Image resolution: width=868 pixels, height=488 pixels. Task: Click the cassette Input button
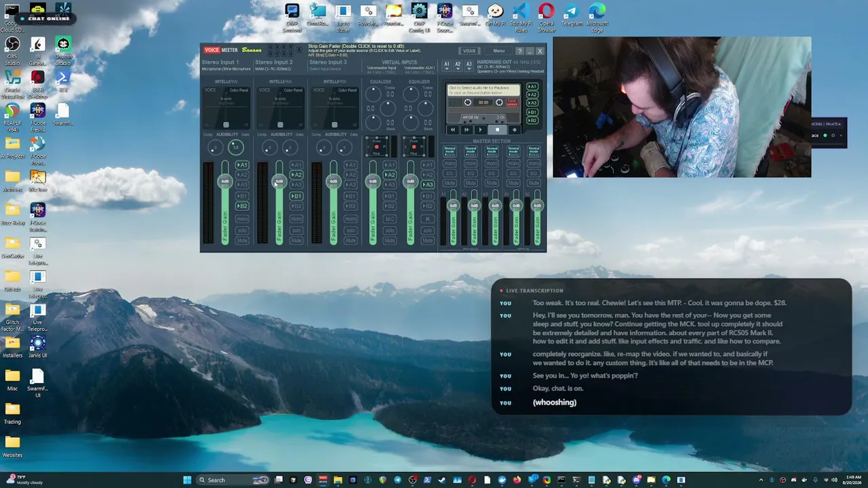[x=512, y=102]
